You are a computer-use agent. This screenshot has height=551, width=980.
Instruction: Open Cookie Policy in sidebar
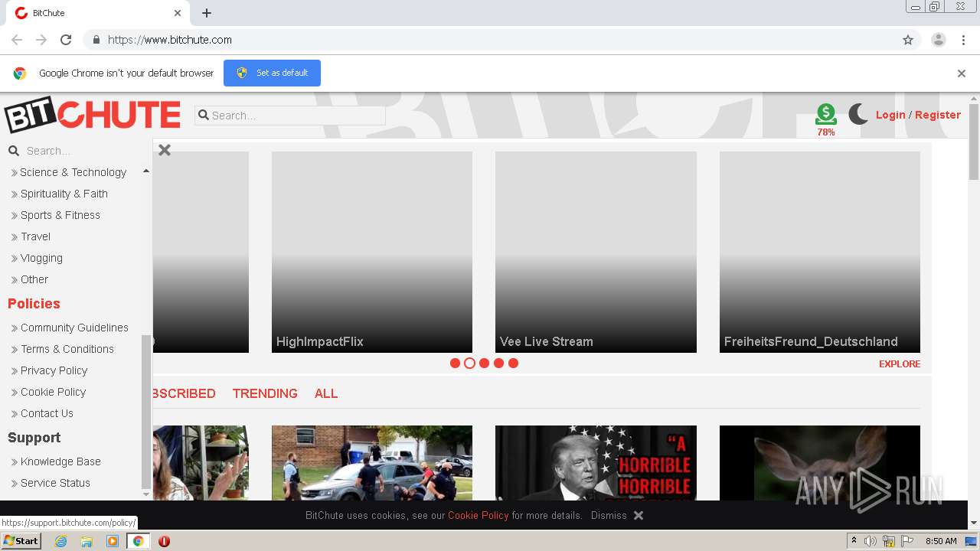pyautogui.click(x=53, y=392)
